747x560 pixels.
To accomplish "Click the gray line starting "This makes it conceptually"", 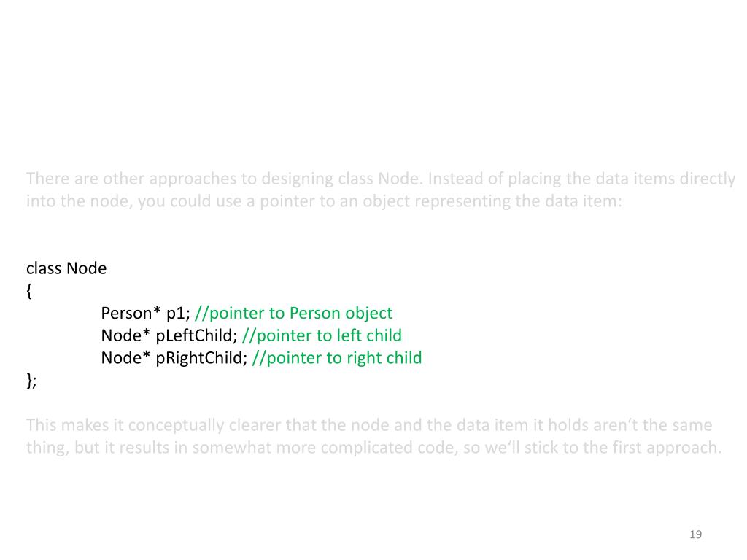I will point(368,424).
